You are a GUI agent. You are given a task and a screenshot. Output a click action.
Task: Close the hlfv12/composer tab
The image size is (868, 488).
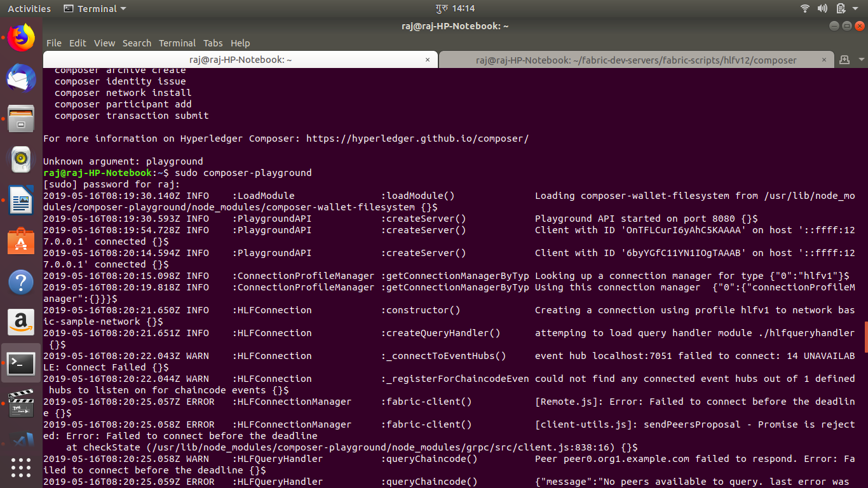coord(824,60)
